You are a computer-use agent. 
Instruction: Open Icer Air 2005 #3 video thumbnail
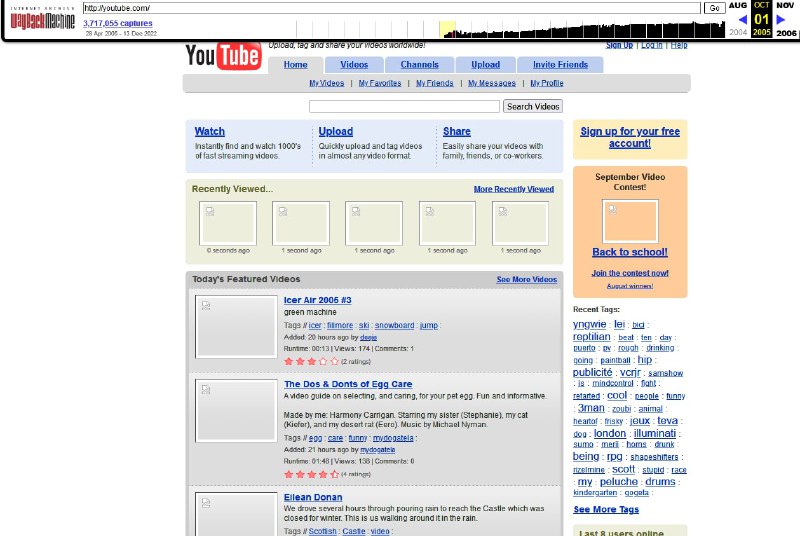(x=236, y=326)
